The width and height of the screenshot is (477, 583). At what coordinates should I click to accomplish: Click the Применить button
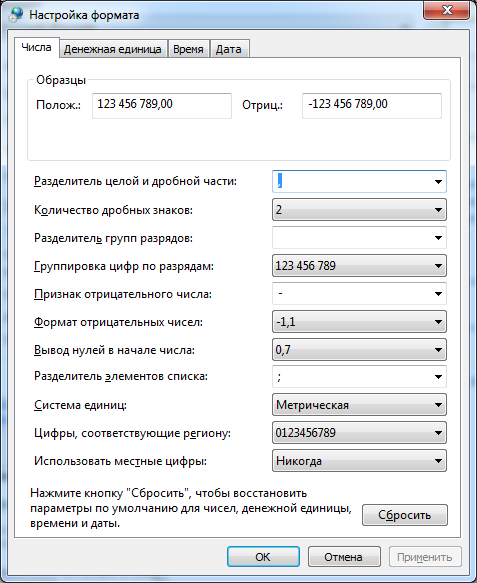(x=425, y=557)
